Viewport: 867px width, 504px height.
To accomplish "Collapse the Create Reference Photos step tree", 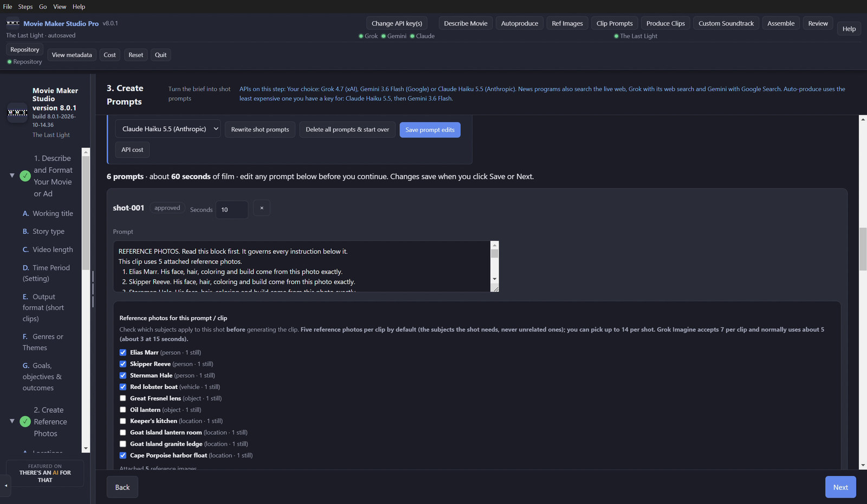I will 12,421.
